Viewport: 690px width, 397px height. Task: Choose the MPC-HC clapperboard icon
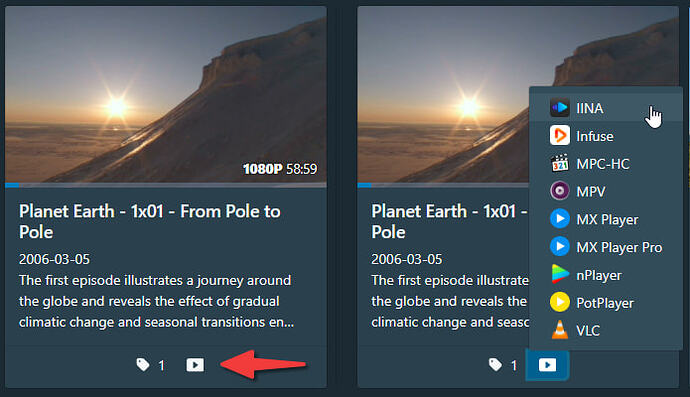[560, 163]
